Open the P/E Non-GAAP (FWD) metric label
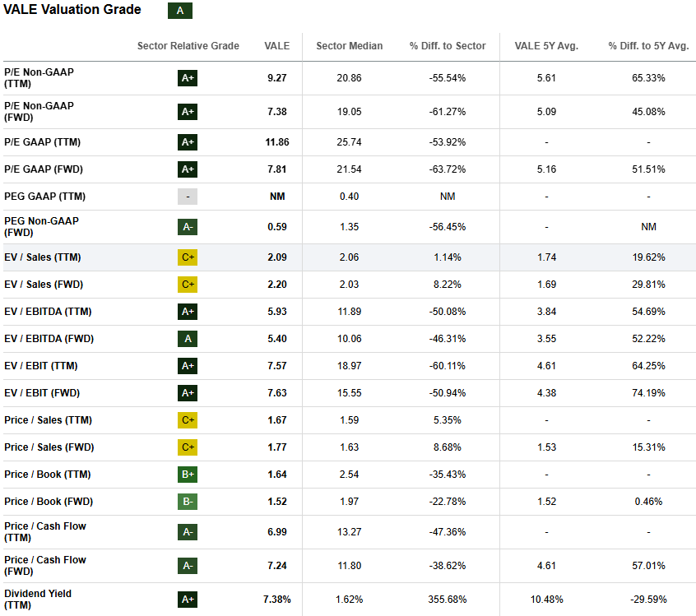Screen dimensions: 696x616 coord(39,112)
